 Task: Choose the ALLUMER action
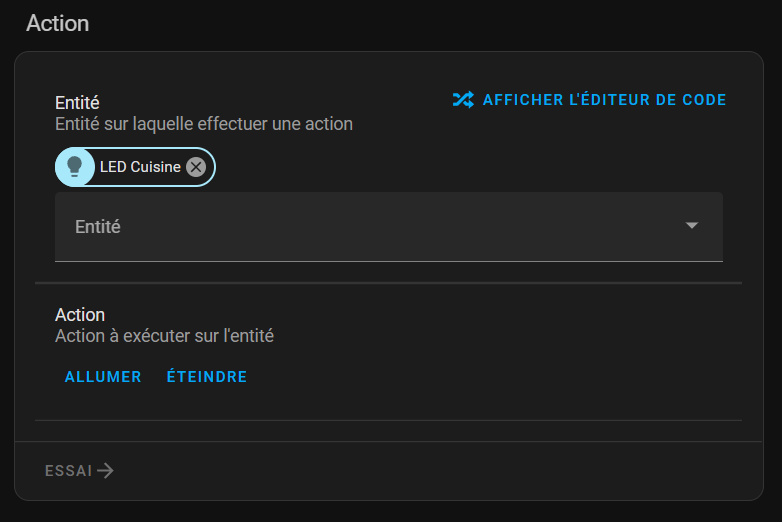point(103,377)
